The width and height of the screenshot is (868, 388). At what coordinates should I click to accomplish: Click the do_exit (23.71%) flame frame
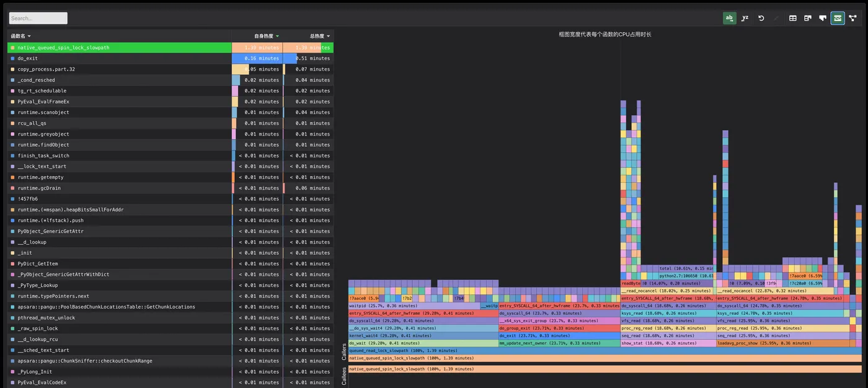coord(559,335)
